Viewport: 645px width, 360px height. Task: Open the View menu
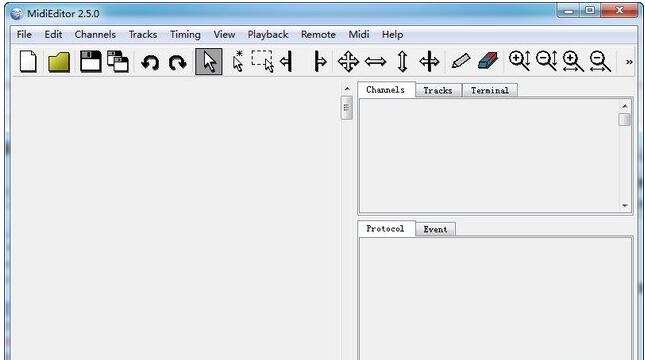(x=224, y=35)
